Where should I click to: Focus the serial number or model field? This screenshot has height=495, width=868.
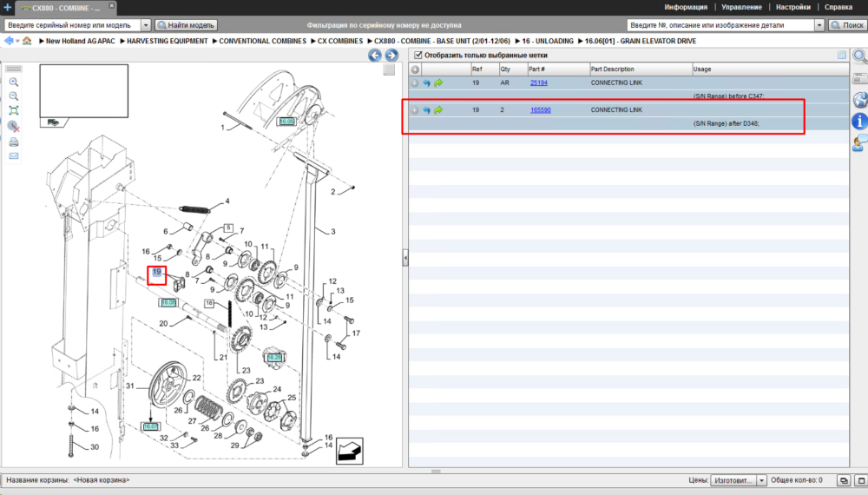coord(73,25)
